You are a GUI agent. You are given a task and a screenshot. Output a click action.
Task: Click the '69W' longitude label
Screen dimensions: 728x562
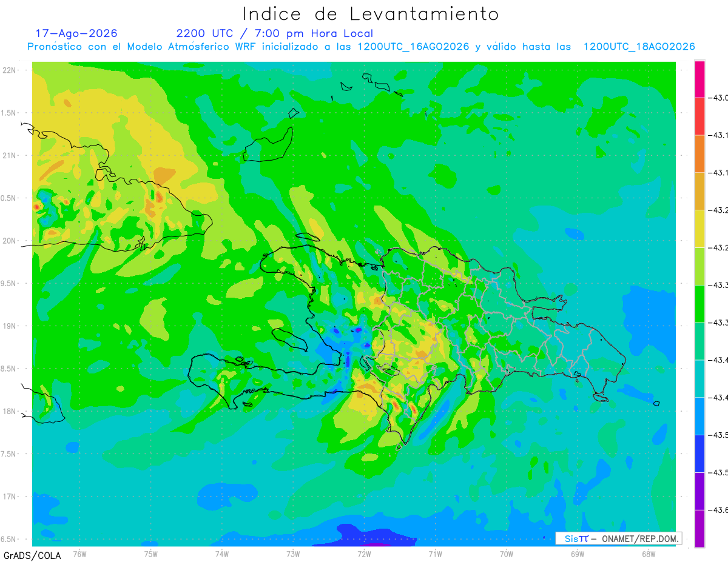click(577, 554)
